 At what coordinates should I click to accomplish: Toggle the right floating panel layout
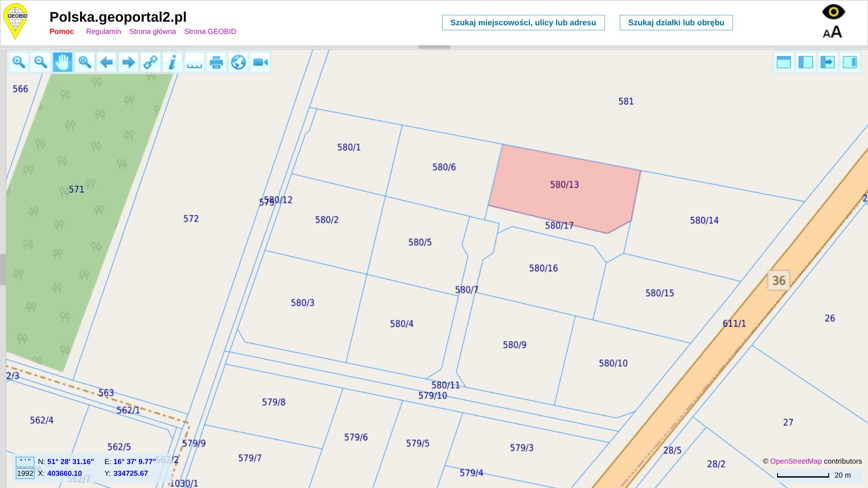point(850,62)
